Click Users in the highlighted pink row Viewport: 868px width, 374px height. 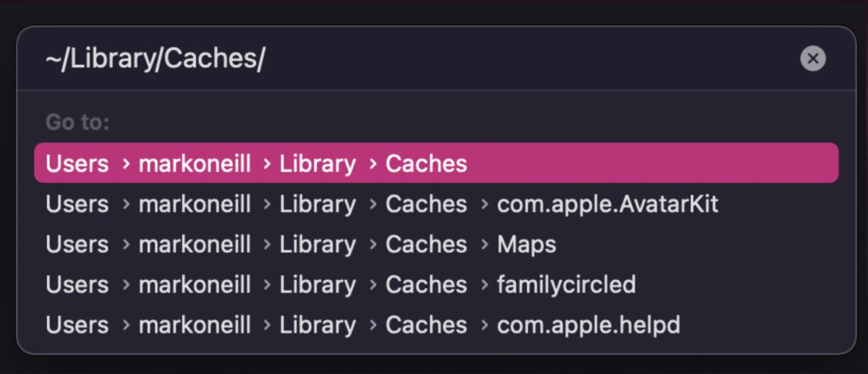click(77, 164)
